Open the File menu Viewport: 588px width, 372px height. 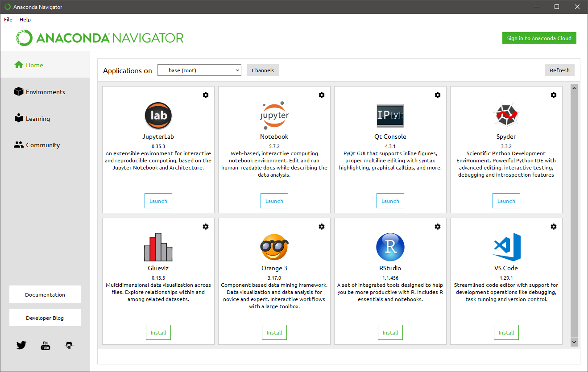point(8,20)
